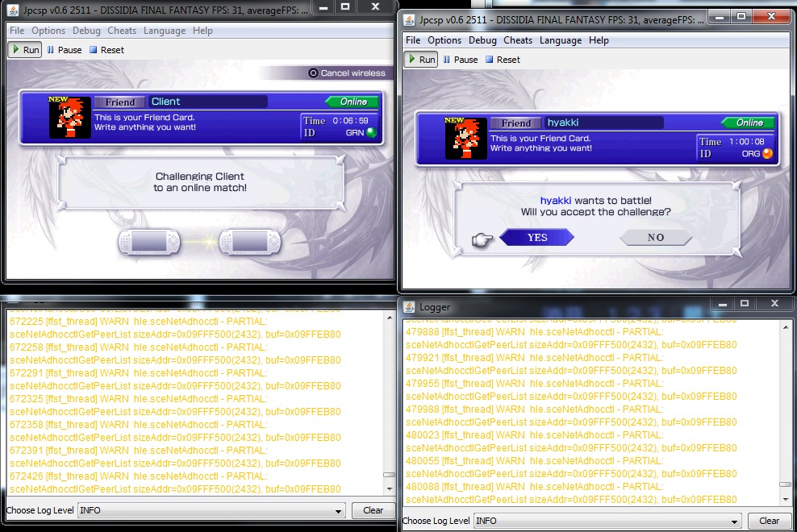
Task: Click Reset button in left Jpcsp window
Action: pos(106,50)
